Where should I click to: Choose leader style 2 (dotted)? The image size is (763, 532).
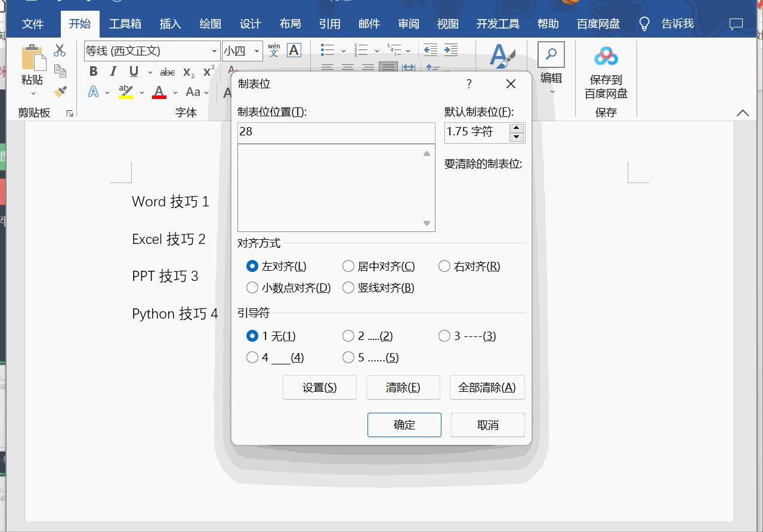pyautogui.click(x=348, y=336)
